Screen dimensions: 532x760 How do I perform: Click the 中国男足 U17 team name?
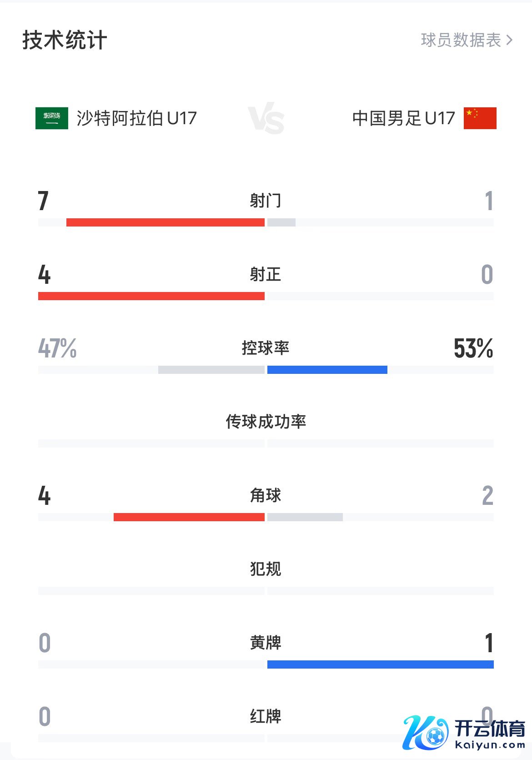(x=403, y=118)
